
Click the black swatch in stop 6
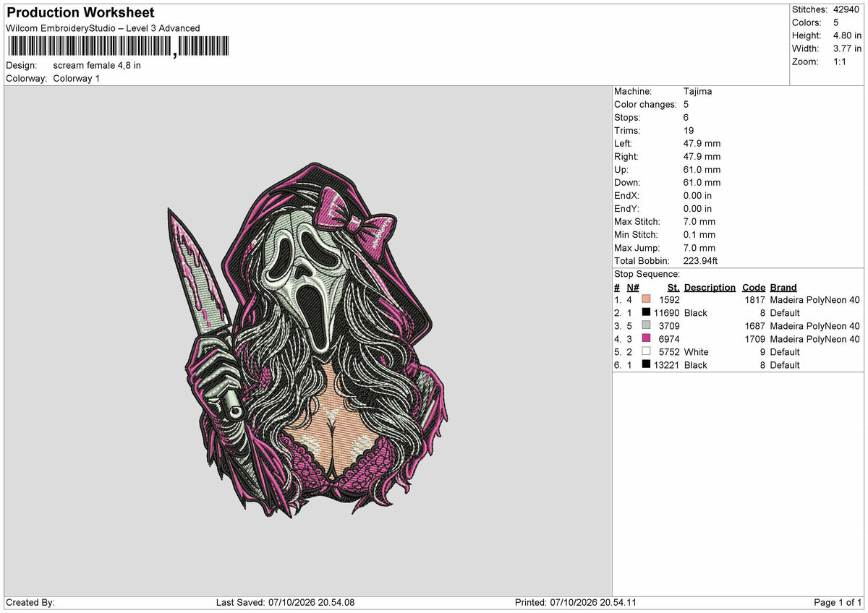646,364
